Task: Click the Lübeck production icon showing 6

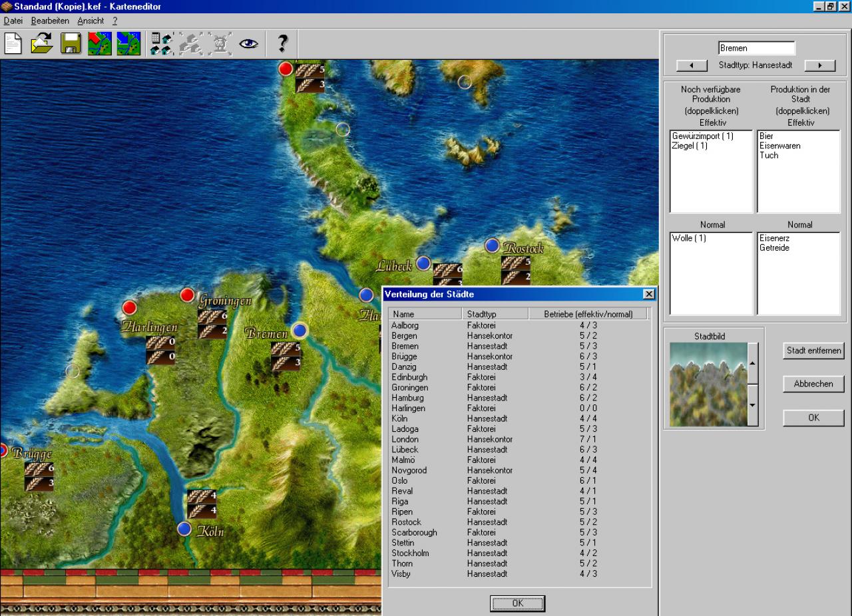Action: 448,269
